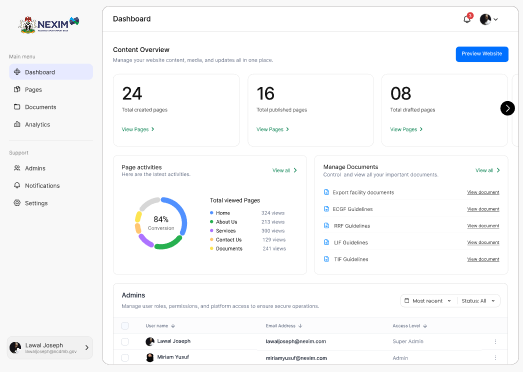Viewport: 524px width, 372px height.
Task: Click View Pages under Total created pages
Action: pyautogui.click(x=138, y=129)
